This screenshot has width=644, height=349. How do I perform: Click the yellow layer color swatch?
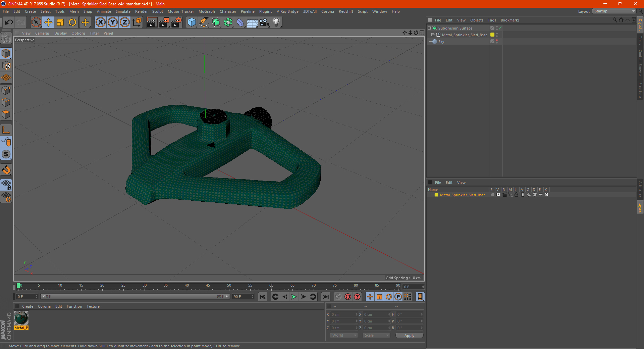[436, 195]
